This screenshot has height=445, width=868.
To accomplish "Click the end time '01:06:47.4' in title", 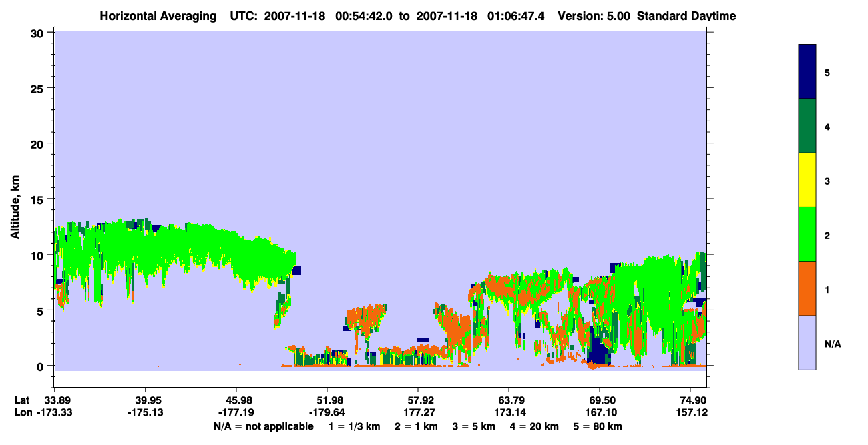I will coord(517,16).
